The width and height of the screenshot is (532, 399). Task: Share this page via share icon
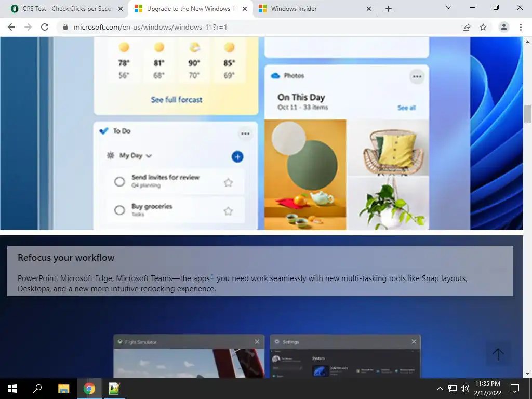pos(467,27)
